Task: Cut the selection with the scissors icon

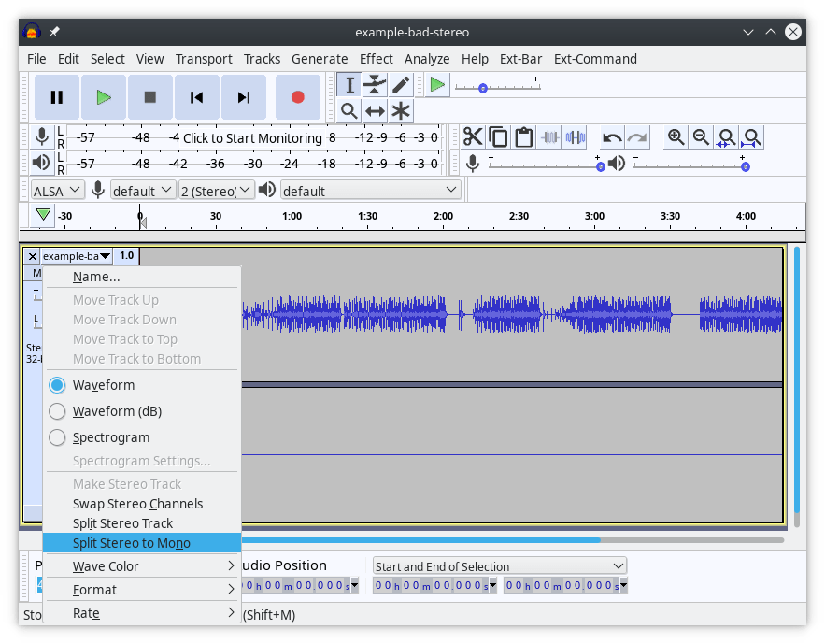Action: (x=473, y=136)
